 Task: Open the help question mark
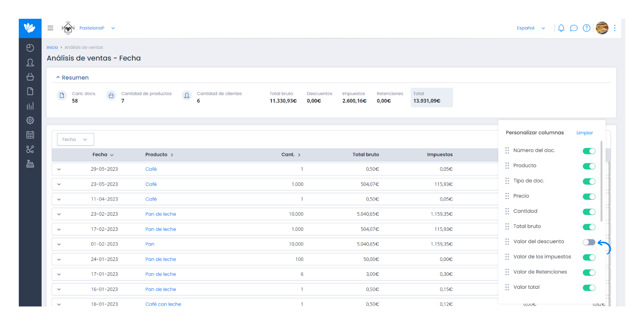(587, 28)
